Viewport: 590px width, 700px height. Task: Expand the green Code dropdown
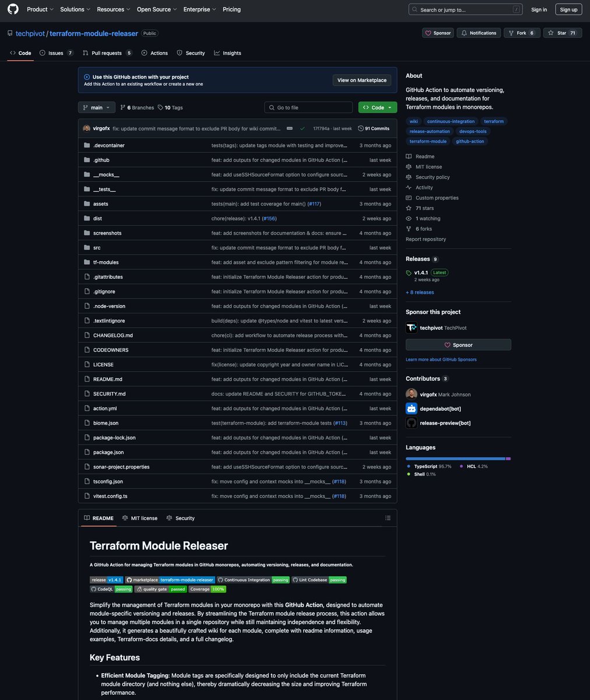[377, 107]
